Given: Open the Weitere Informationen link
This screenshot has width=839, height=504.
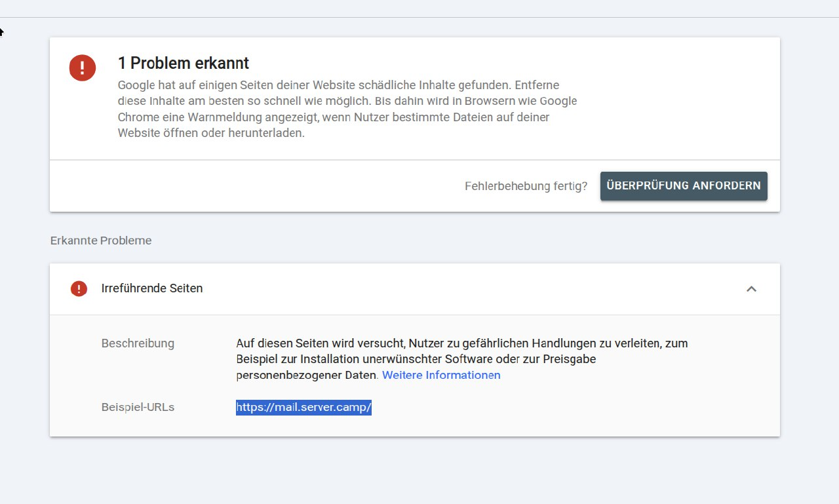Looking at the screenshot, I should click(441, 375).
